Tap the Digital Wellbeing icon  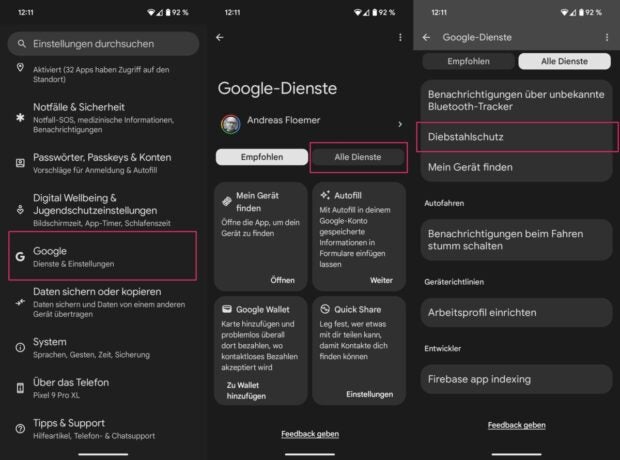pos(20,209)
